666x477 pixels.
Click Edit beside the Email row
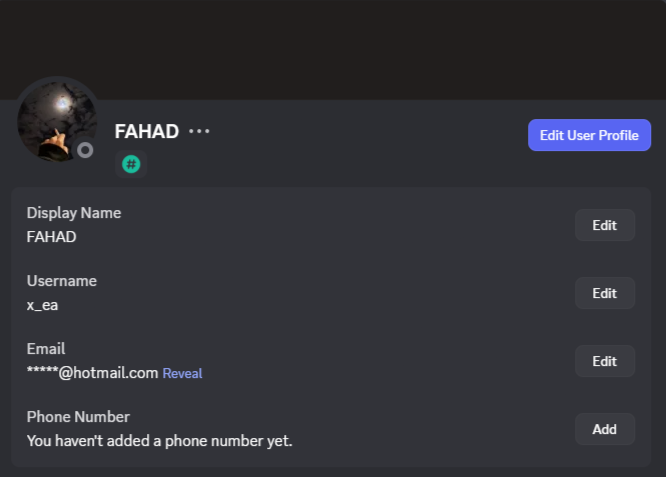(604, 361)
